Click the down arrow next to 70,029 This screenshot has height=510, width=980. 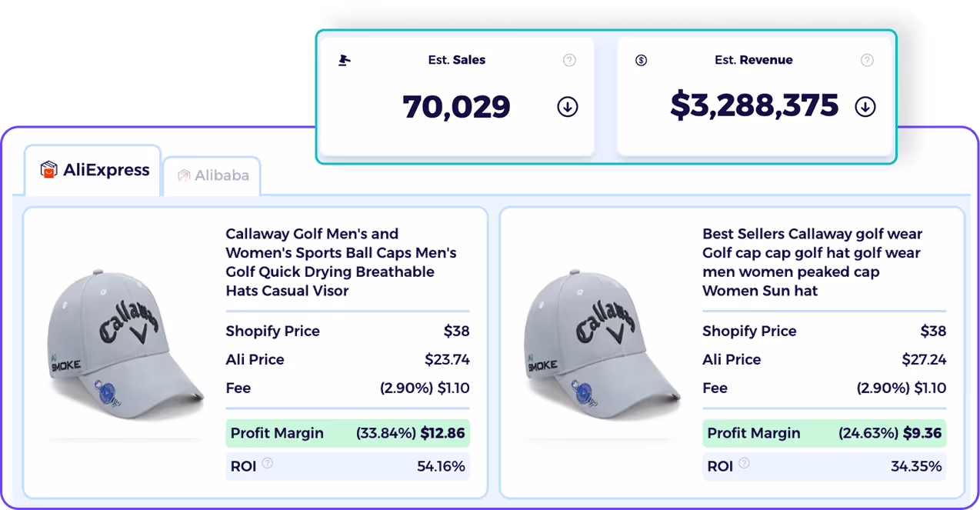(568, 107)
